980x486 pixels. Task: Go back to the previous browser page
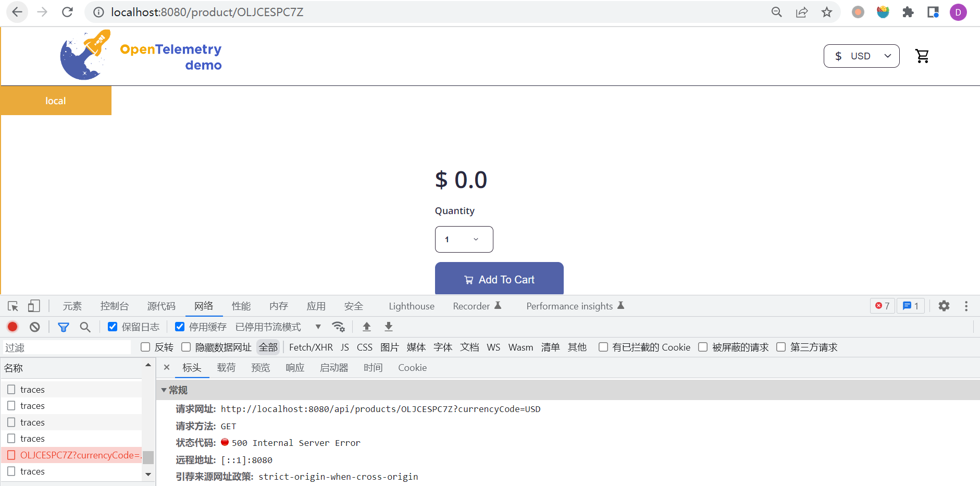point(17,12)
